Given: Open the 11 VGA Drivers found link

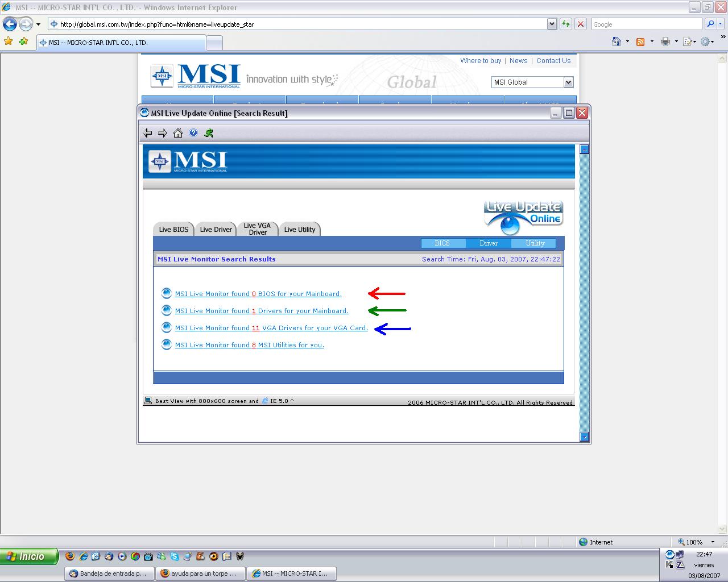Looking at the screenshot, I should [271, 328].
